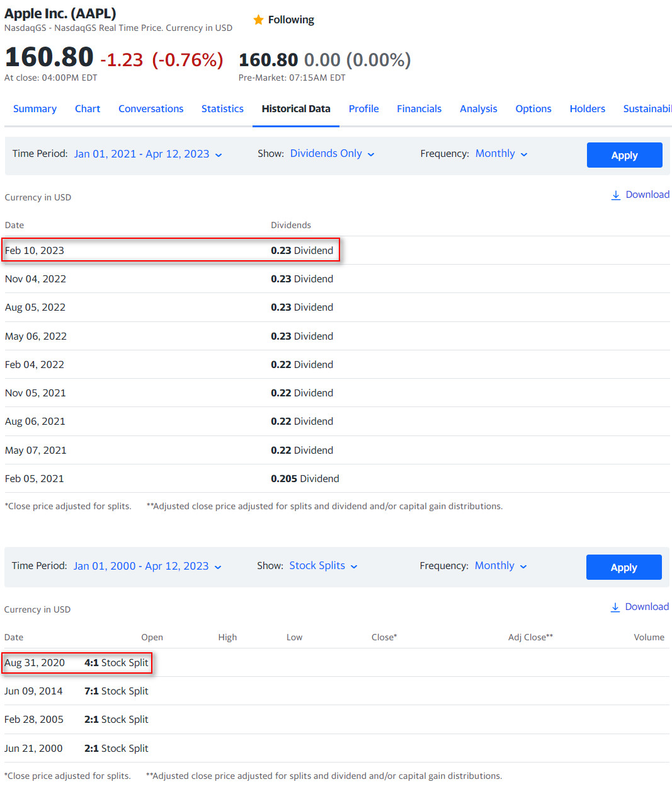This screenshot has height=789, width=672.
Task: Click the Aug 31, 2020 split date
Action: (x=35, y=663)
